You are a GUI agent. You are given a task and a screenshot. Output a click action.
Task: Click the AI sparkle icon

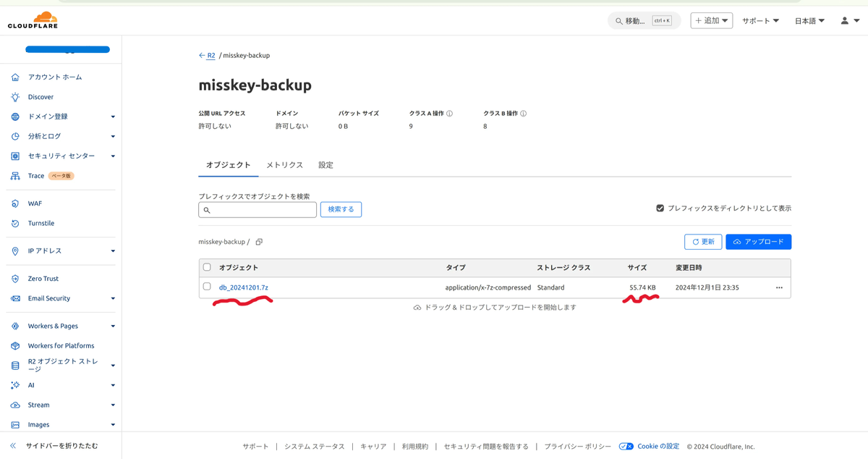click(15, 385)
